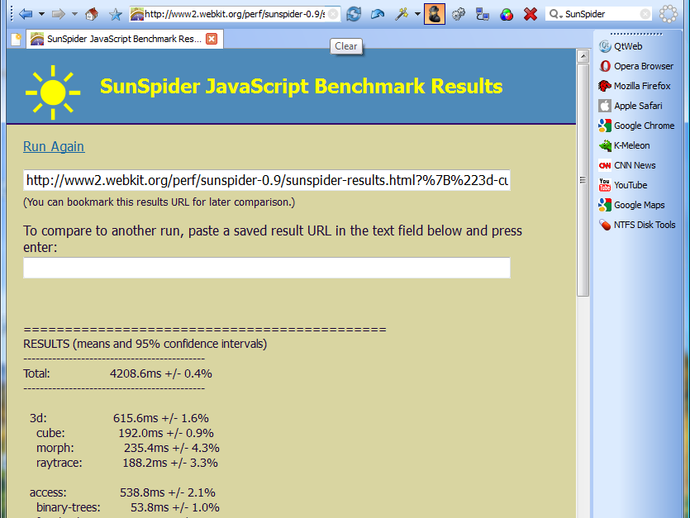Image resolution: width=690 pixels, height=518 pixels.
Task: Open the Opera Browser sidebar bookmark
Action: pyautogui.click(x=636, y=66)
